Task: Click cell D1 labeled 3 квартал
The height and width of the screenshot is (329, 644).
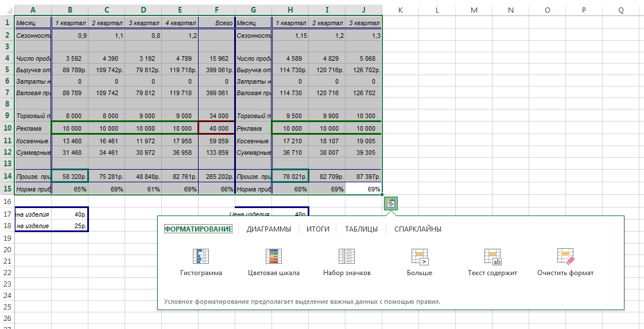Action: (x=143, y=22)
